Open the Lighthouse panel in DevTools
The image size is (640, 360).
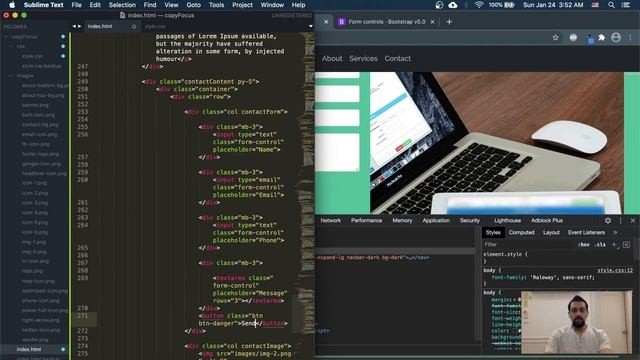click(507, 220)
